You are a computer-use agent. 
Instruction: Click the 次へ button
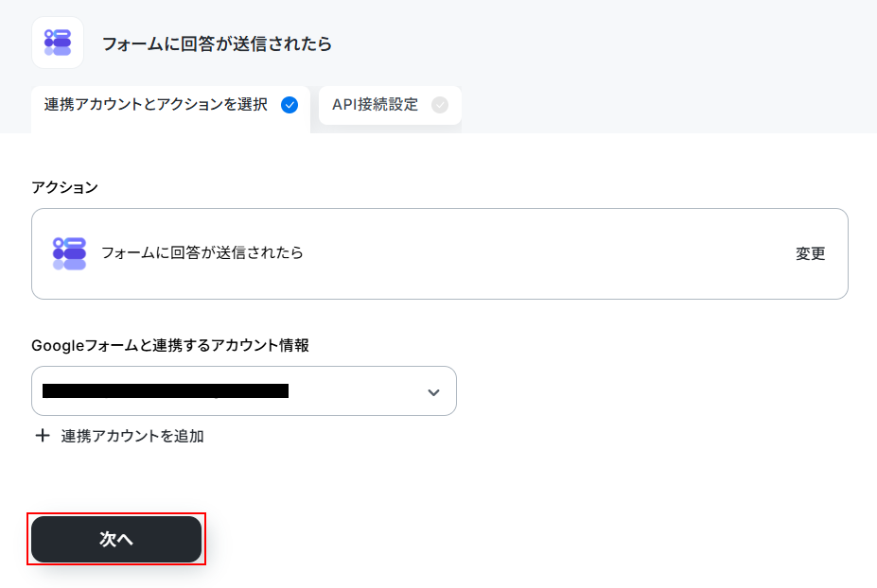click(116, 539)
